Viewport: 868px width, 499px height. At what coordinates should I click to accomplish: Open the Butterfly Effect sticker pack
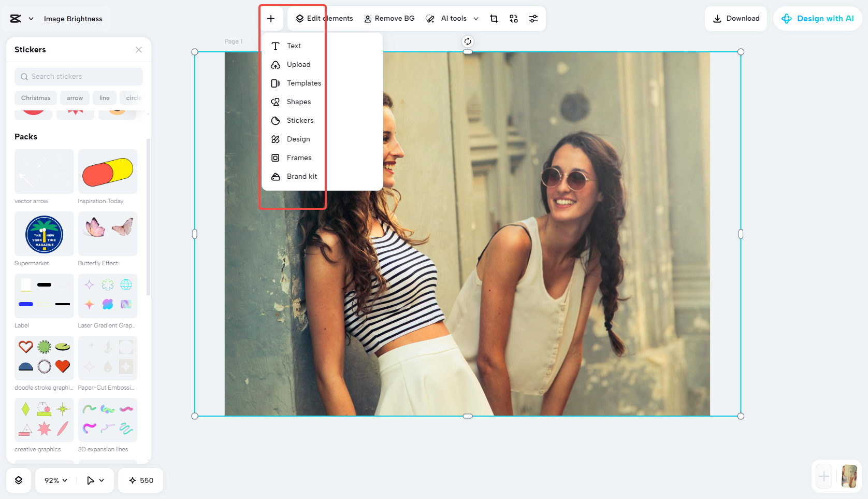(107, 234)
